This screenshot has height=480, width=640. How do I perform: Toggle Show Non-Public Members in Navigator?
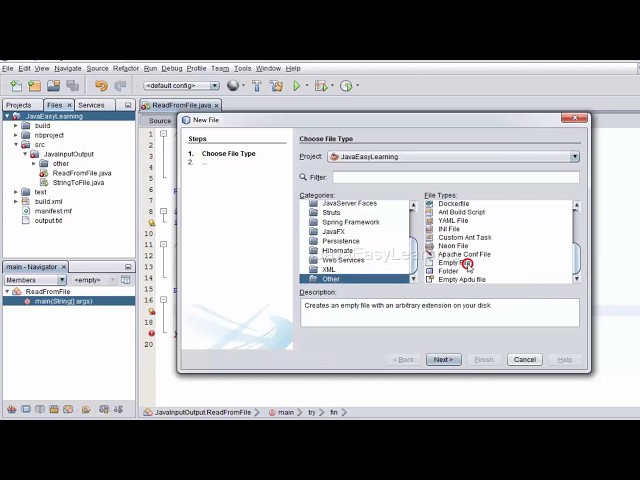(x=54, y=409)
